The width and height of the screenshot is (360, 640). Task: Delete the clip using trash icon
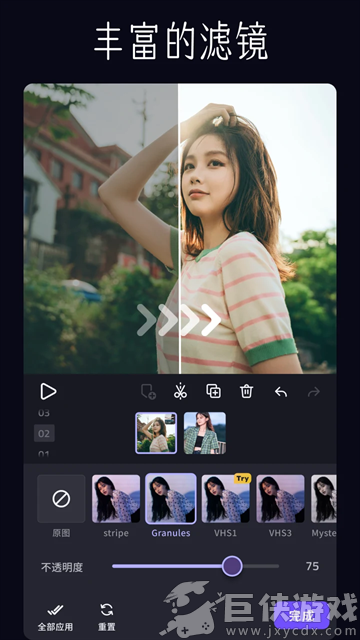(x=247, y=391)
